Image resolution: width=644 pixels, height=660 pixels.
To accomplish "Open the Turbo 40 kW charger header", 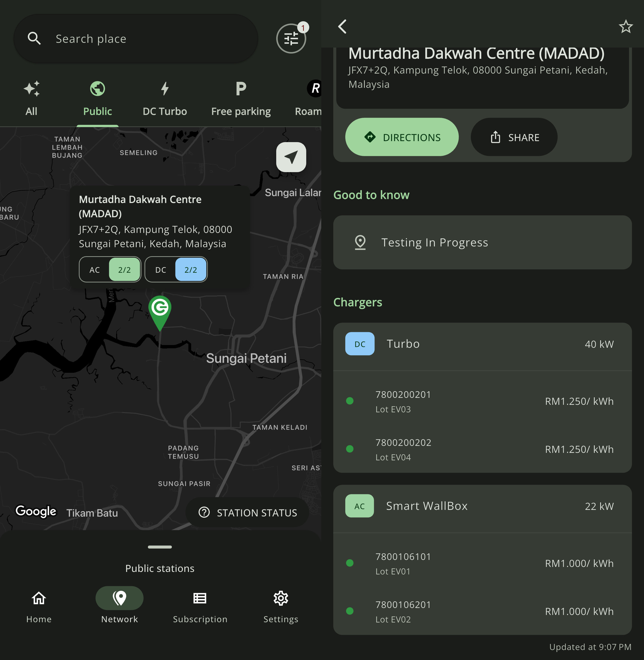I will pos(482,347).
